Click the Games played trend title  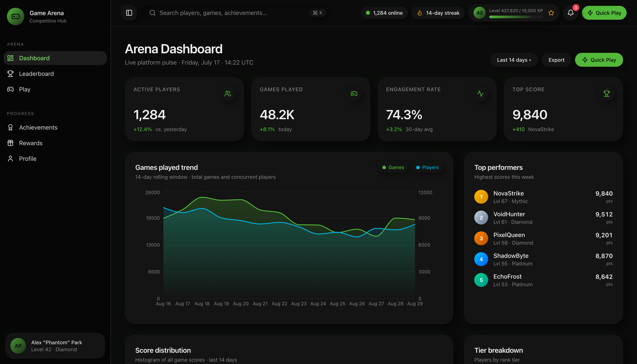coord(166,167)
